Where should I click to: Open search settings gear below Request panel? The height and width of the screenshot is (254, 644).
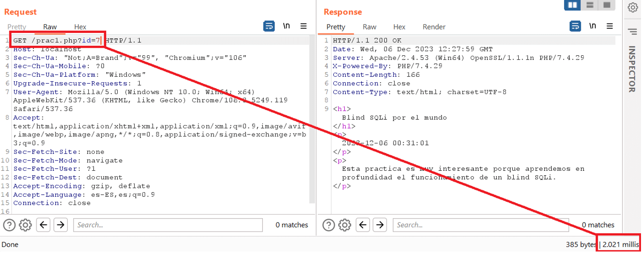25,225
